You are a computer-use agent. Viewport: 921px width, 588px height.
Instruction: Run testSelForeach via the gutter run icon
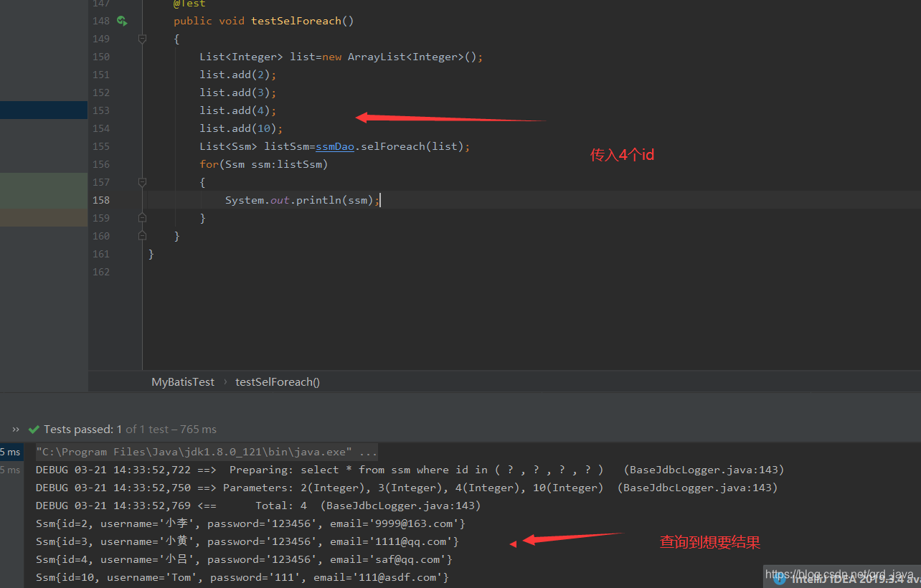[122, 21]
